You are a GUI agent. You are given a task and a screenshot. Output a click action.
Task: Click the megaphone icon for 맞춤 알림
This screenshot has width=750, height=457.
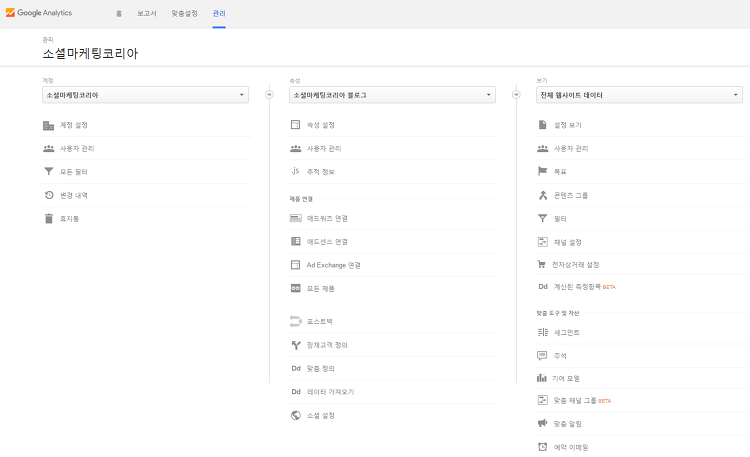point(542,423)
